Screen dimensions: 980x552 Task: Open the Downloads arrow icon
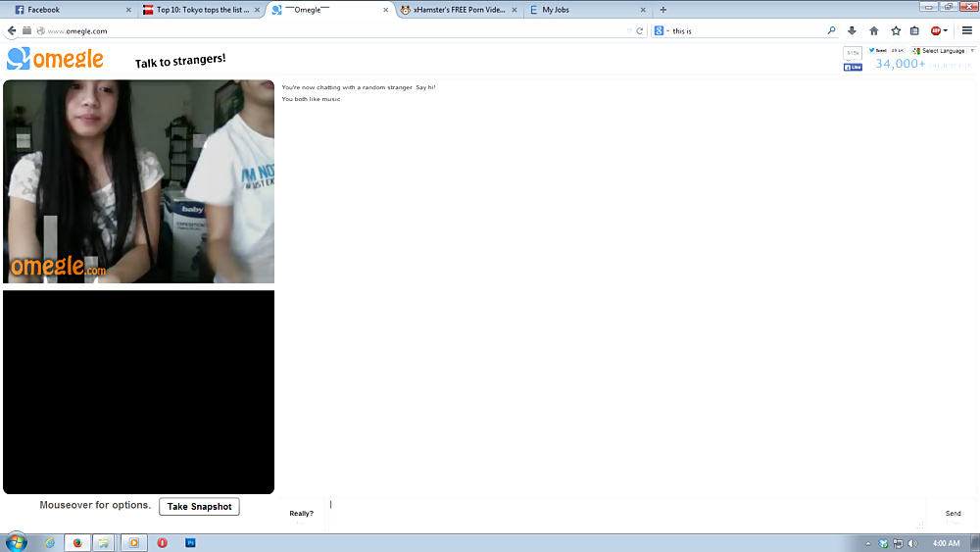pyautogui.click(x=852, y=30)
